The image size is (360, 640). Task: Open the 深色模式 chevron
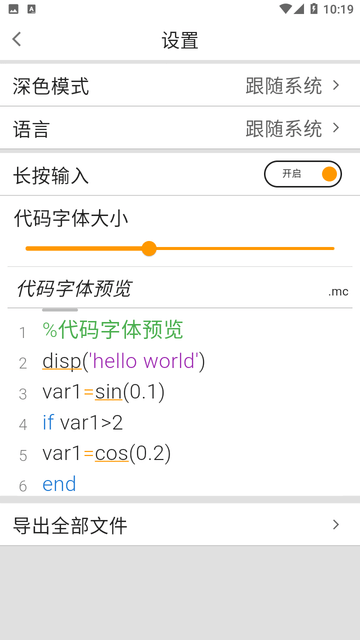point(336,85)
